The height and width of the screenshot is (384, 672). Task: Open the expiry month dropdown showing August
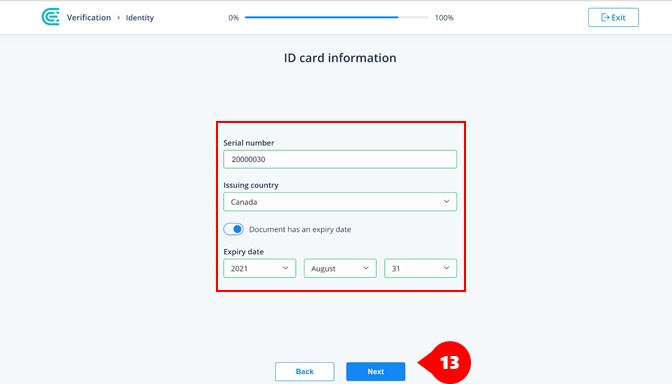pos(340,268)
